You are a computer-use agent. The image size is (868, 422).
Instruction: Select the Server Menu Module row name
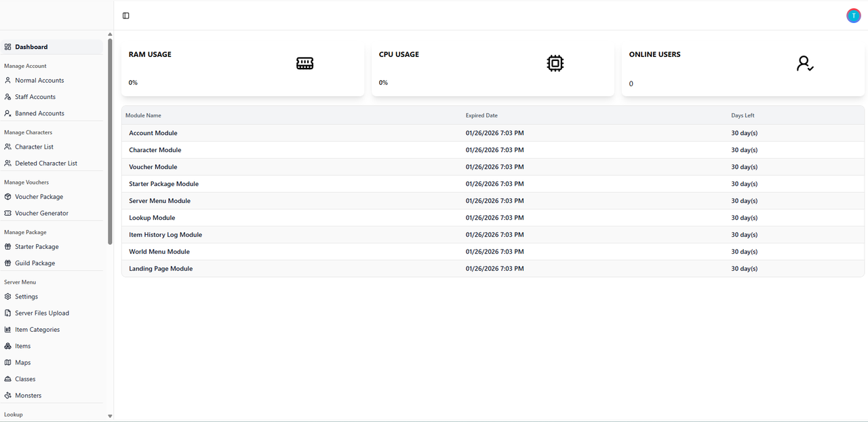point(160,201)
